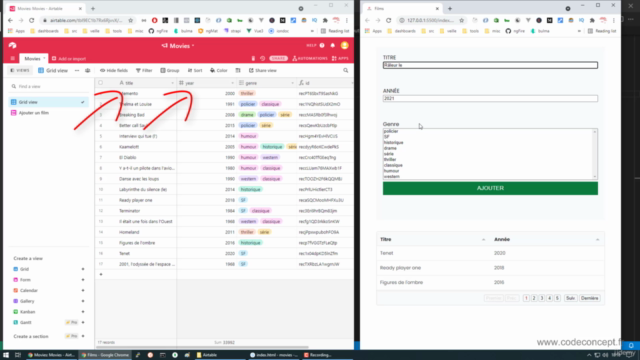Open the Group option

[x=170, y=70]
